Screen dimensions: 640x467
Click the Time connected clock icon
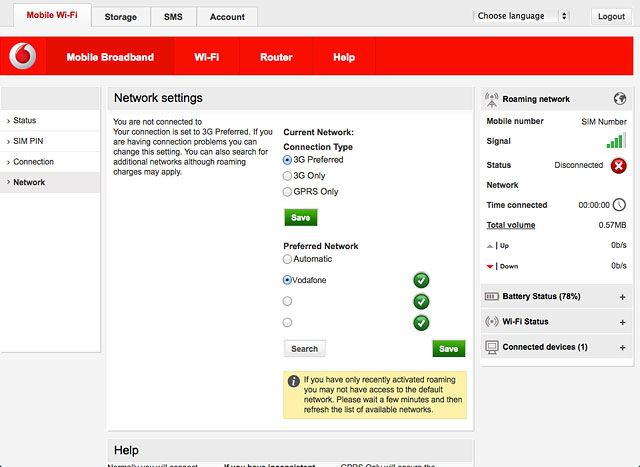pos(619,205)
